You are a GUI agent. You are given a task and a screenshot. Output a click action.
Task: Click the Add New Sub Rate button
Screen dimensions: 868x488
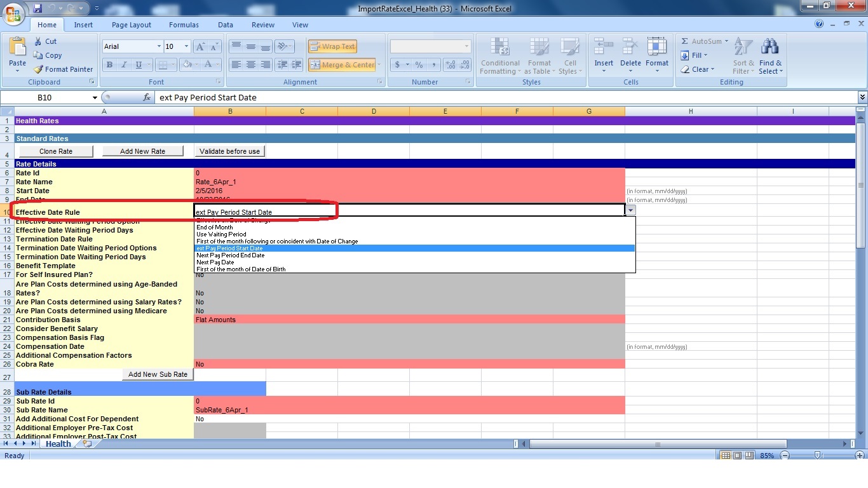158,374
